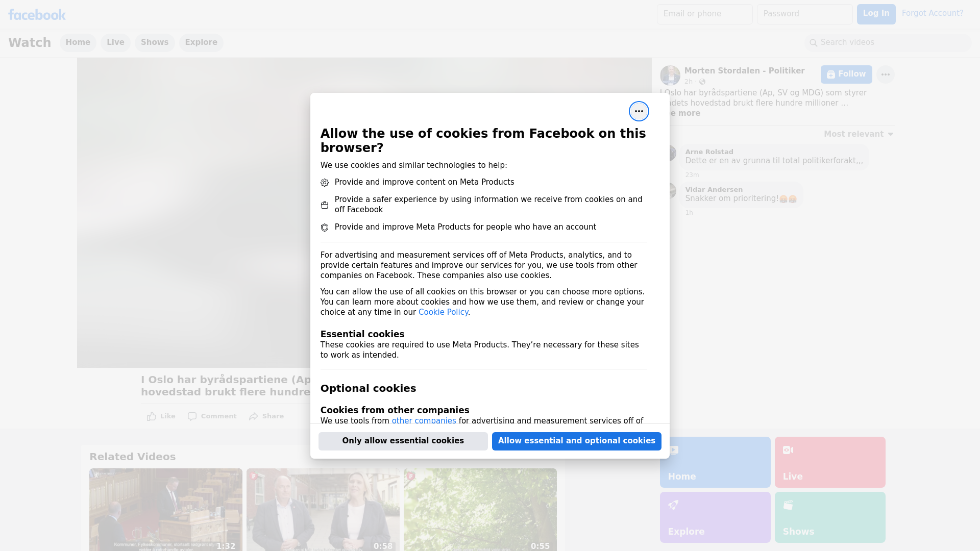Click the 23m timestamp under Arne Rolstad's comment
Viewport: 980px width, 551px height.
tap(692, 175)
